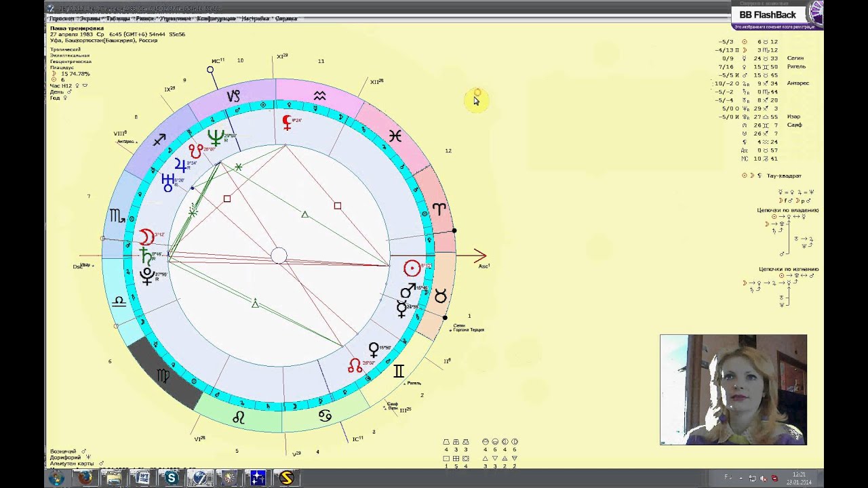Click the upper-left red square aspect marker
868x488 pixels.
[227, 199]
